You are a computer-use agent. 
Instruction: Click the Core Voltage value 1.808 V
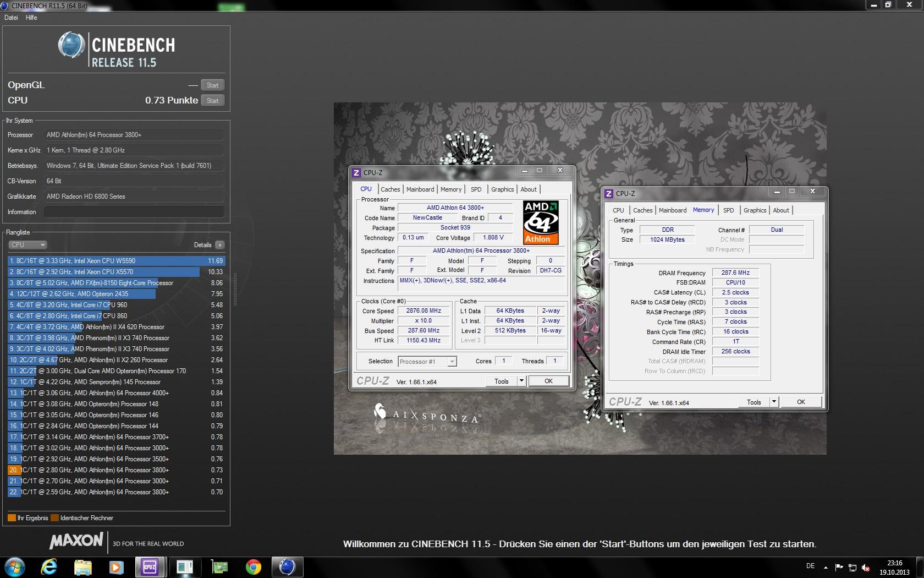(493, 238)
